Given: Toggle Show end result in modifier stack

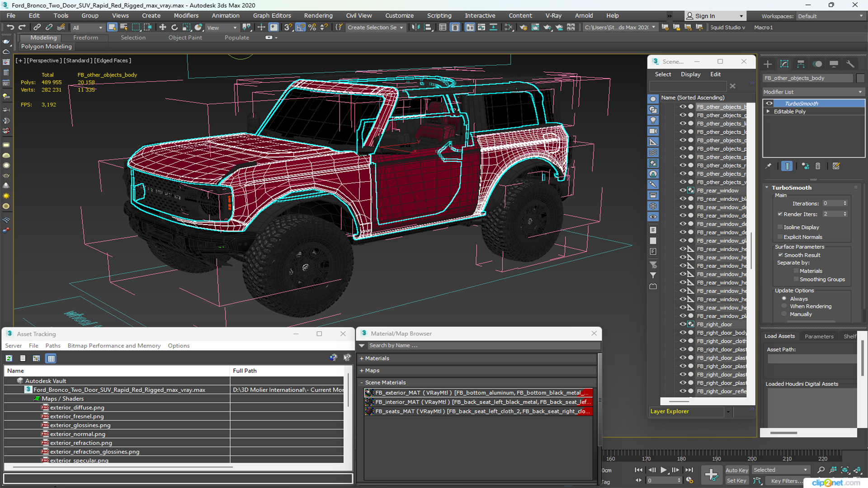Looking at the screenshot, I should (787, 166).
